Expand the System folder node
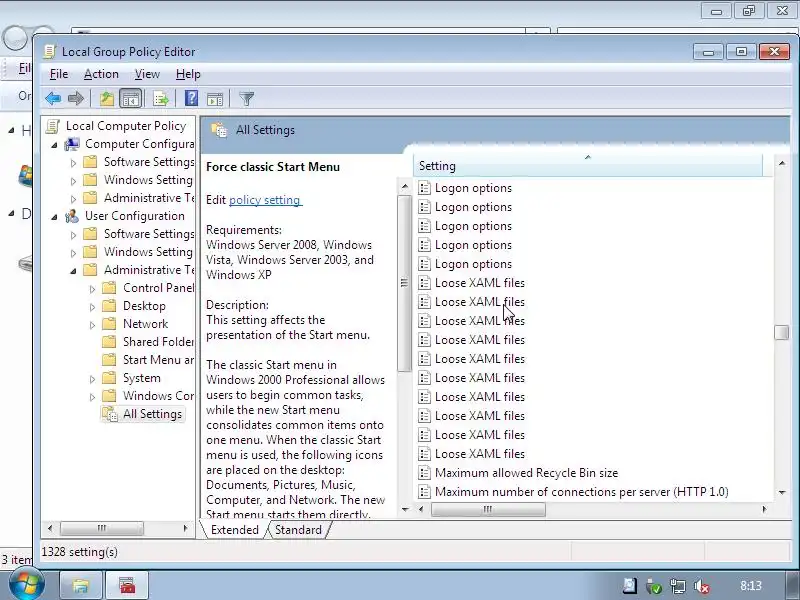800x600 pixels. click(x=92, y=379)
